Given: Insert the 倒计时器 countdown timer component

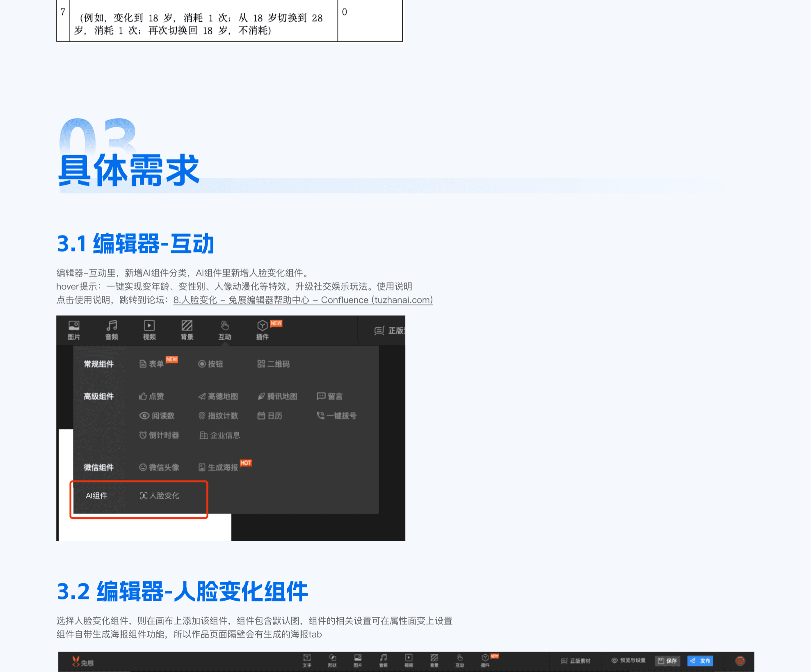Looking at the screenshot, I should coord(159,435).
